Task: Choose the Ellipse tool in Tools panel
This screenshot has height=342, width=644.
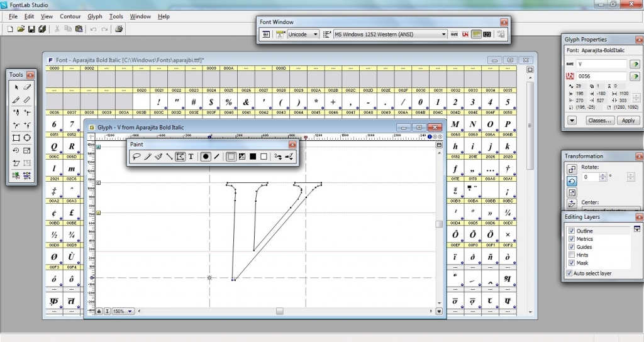Action: tap(27, 138)
